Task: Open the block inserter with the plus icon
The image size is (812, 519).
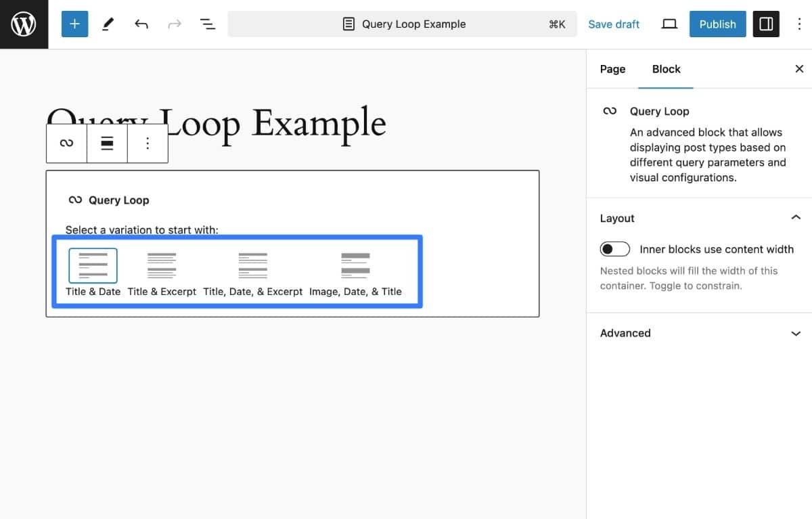Action: pyautogui.click(x=74, y=24)
